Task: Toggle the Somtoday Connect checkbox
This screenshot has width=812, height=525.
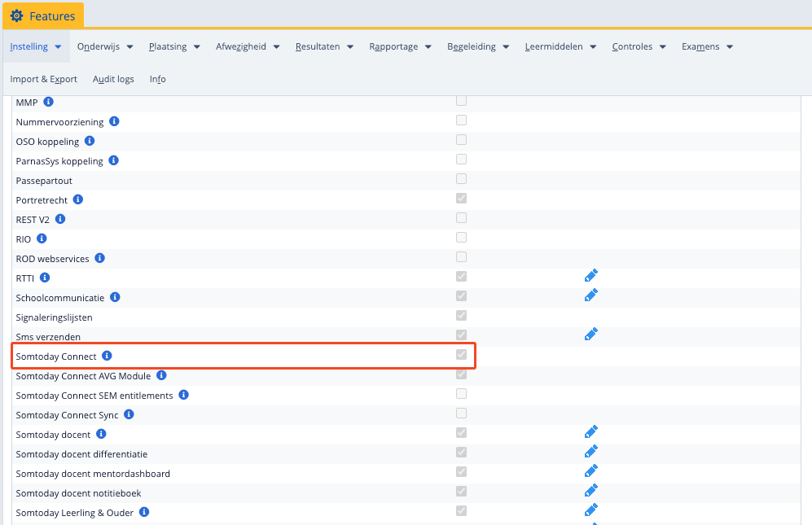Action: 462,355
